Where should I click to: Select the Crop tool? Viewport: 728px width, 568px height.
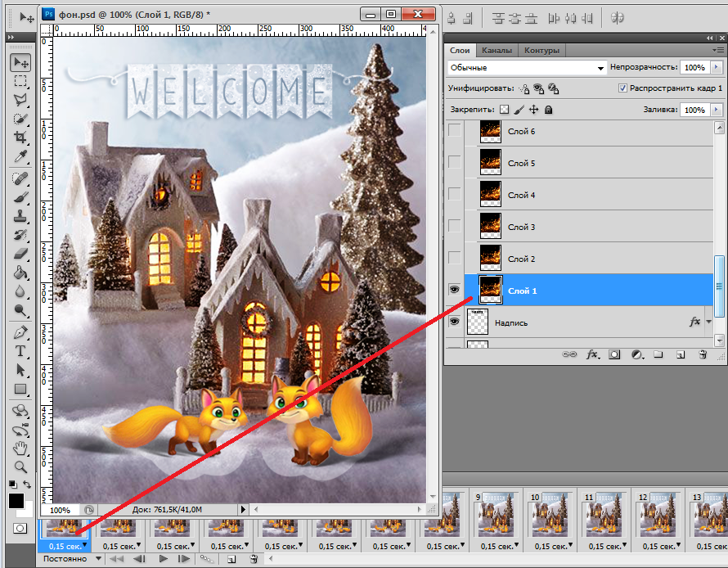[x=20, y=137]
